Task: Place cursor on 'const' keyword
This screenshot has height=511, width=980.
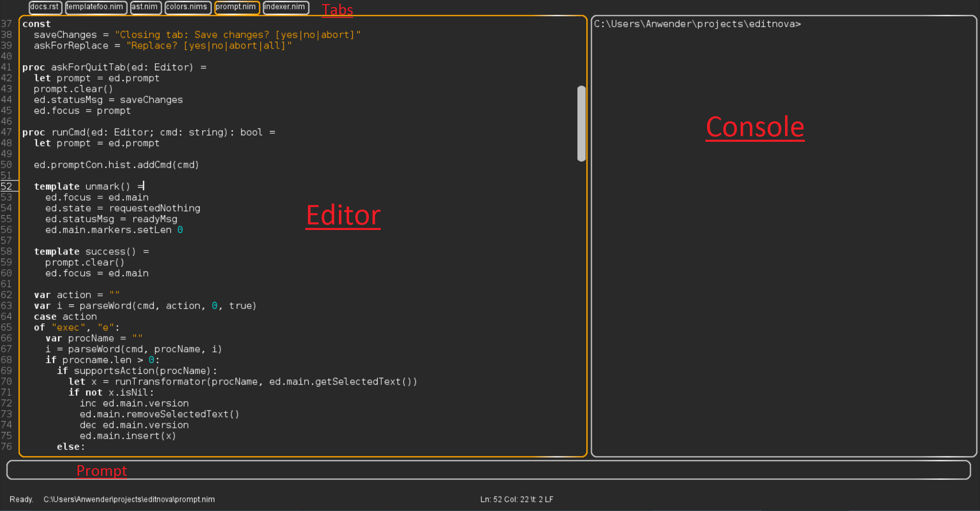Action: (36, 24)
